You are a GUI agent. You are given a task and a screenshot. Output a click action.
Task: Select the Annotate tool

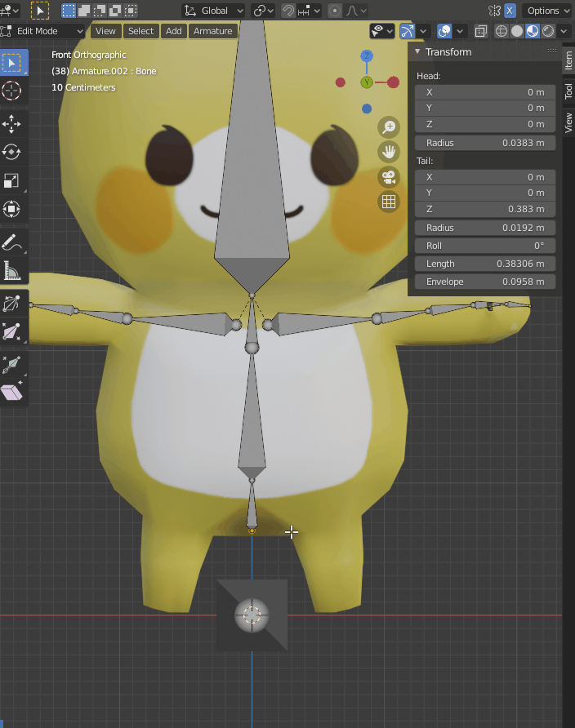tap(12, 242)
